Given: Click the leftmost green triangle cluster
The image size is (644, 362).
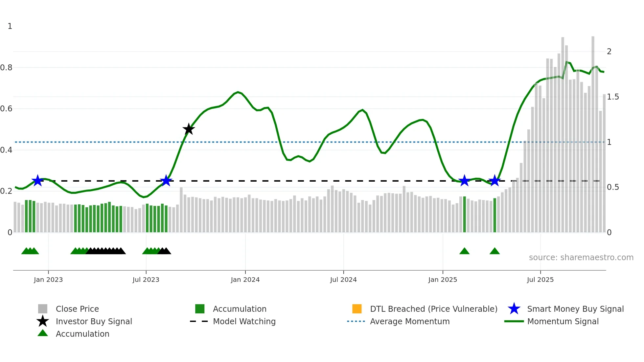Looking at the screenshot, I should [x=30, y=251].
